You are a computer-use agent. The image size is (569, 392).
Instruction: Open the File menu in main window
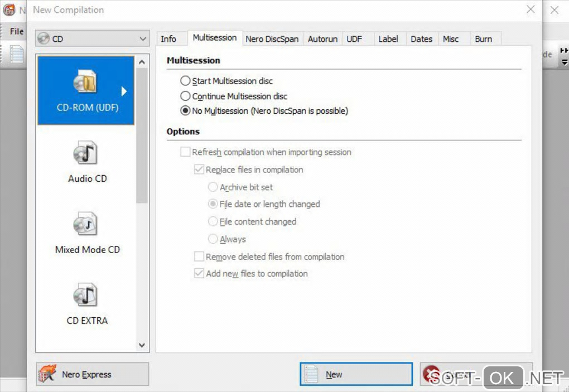click(x=17, y=32)
